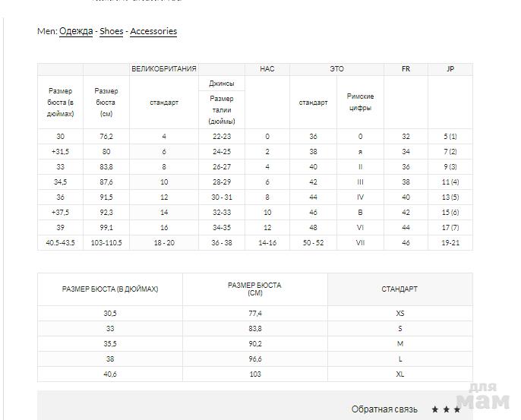Click the Джинсы sub-header cell
The height and width of the screenshot is (420, 521).
pos(222,84)
